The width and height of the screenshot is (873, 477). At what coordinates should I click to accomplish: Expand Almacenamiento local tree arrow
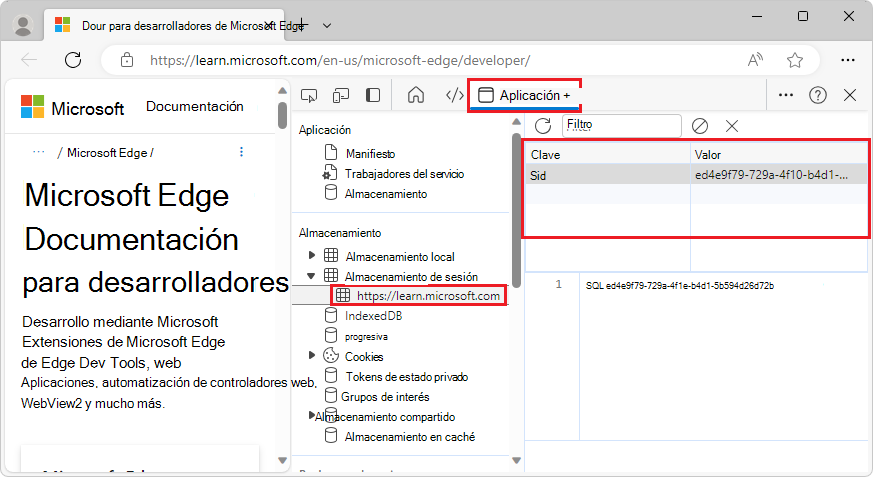[x=312, y=255]
